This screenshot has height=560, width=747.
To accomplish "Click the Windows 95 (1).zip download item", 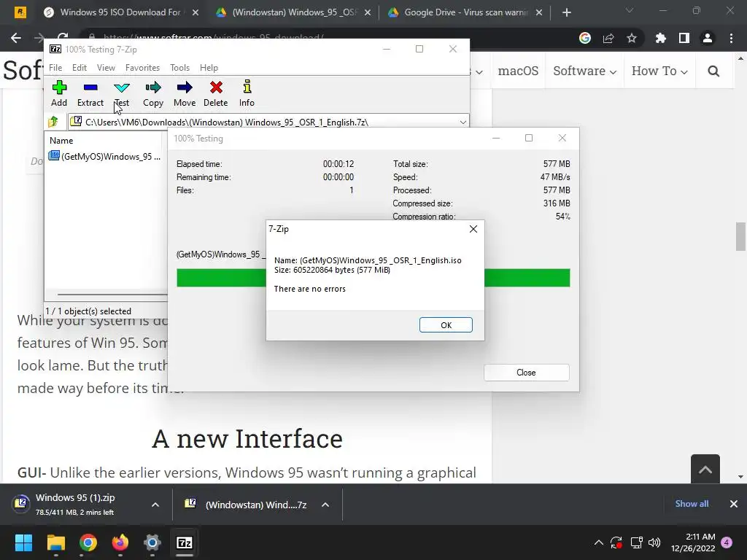I will [x=76, y=505].
